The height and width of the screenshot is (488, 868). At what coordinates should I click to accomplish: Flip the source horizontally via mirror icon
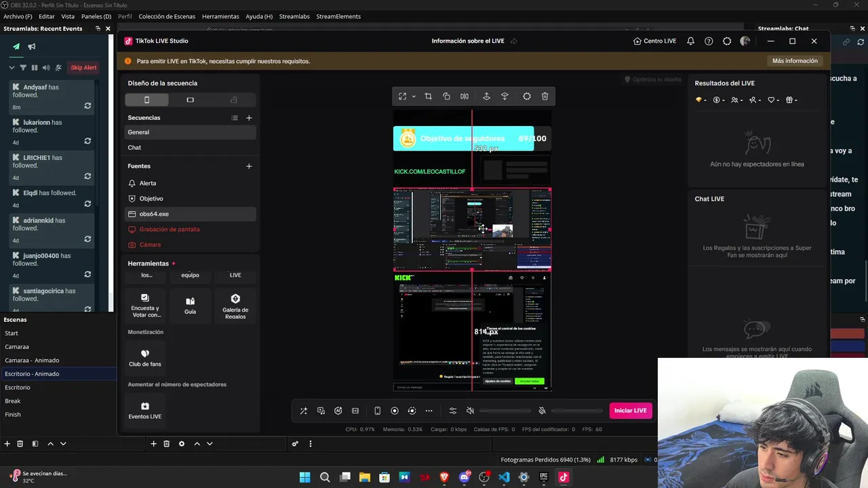coord(465,96)
